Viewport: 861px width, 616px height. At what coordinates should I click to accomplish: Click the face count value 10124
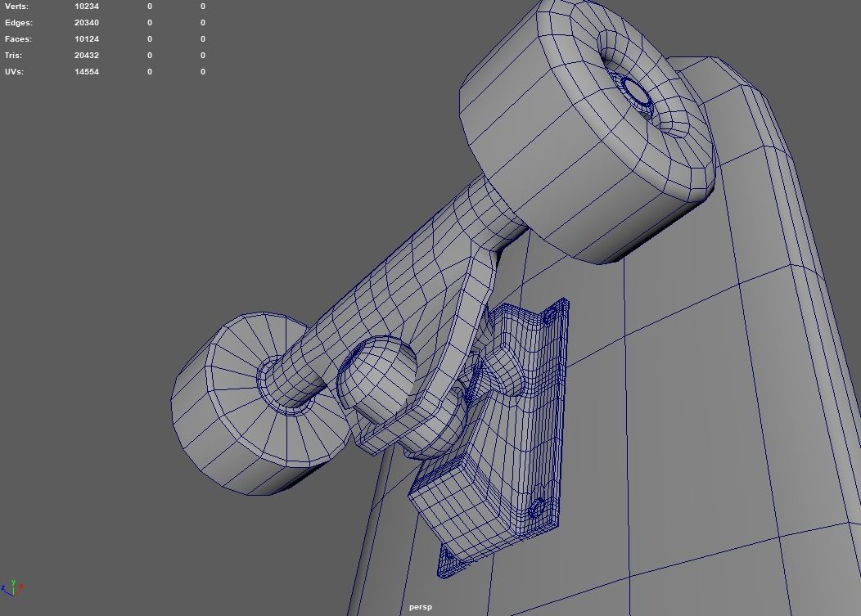(x=87, y=39)
